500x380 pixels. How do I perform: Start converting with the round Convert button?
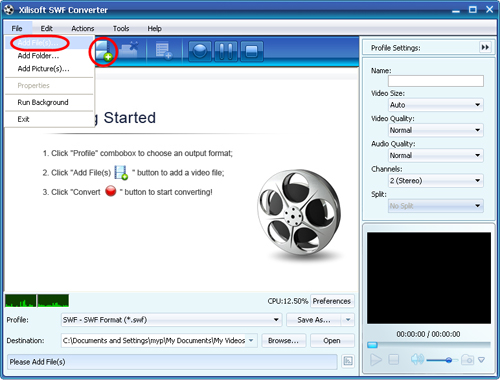click(200, 51)
